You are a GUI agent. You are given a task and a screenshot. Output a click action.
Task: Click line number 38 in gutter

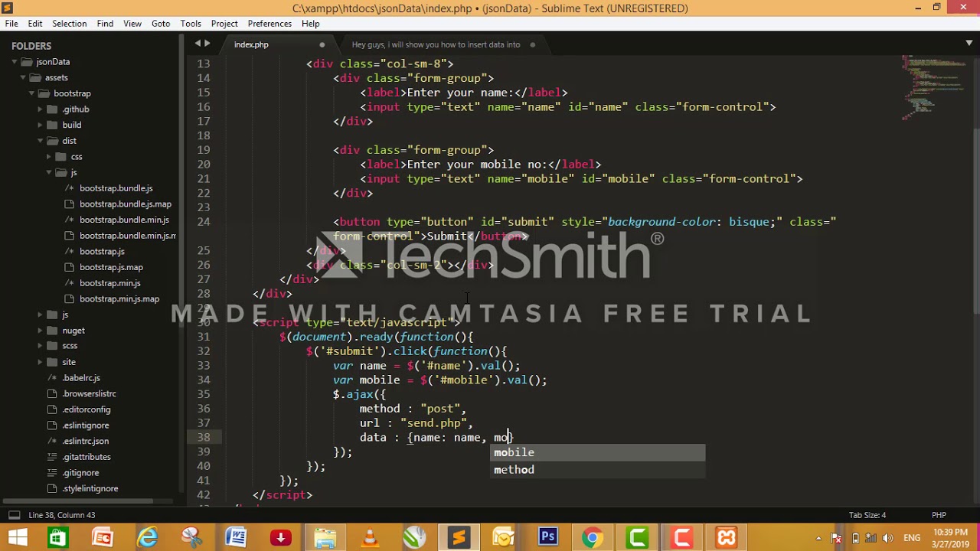203,437
